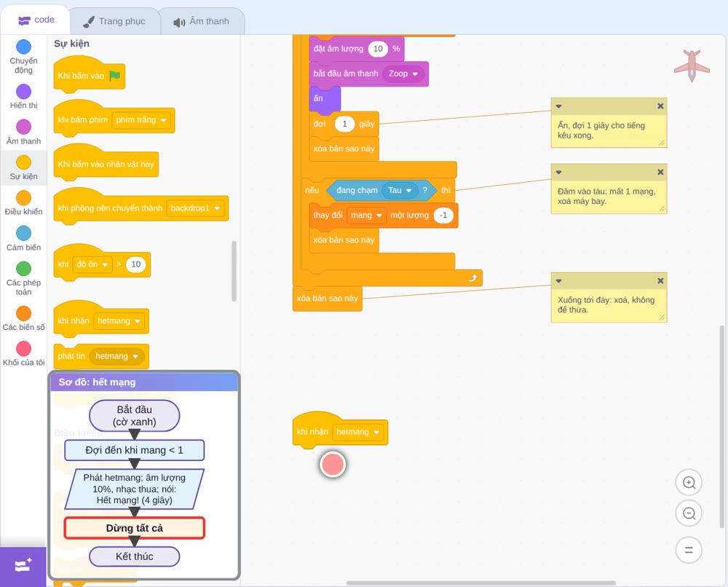Zoom out of the workspace
Screen dimensions: 728x587
coord(689,513)
